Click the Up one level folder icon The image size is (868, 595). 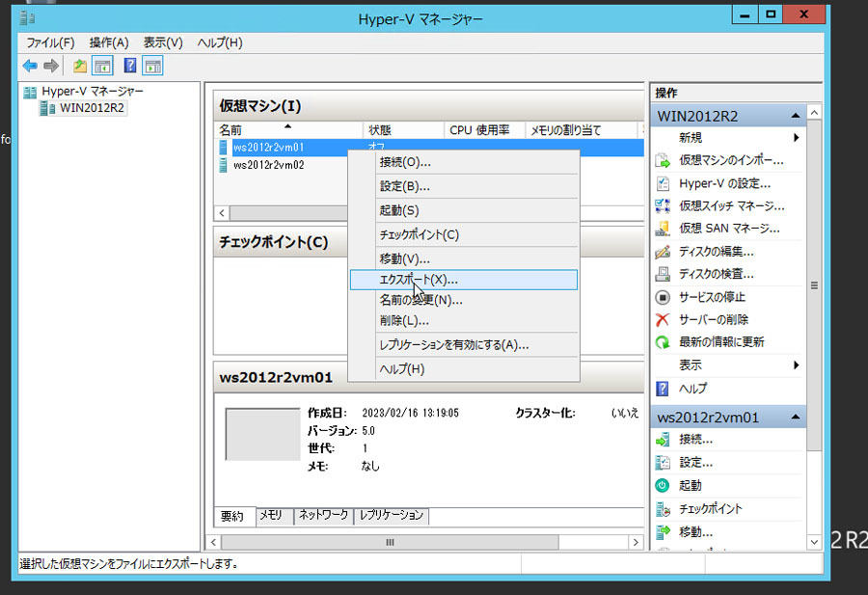click(x=80, y=66)
